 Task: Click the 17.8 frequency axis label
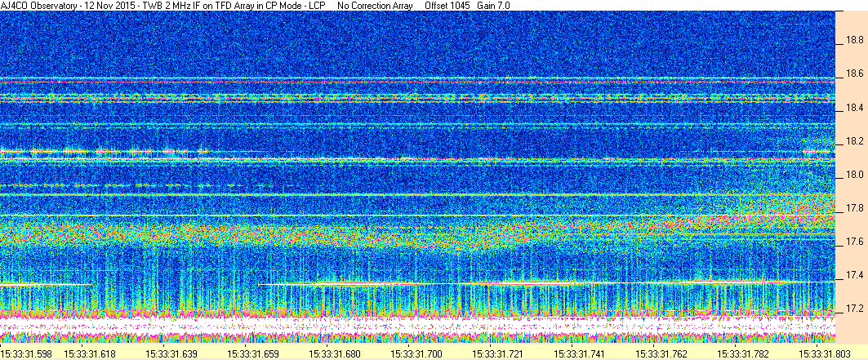tap(855, 208)
